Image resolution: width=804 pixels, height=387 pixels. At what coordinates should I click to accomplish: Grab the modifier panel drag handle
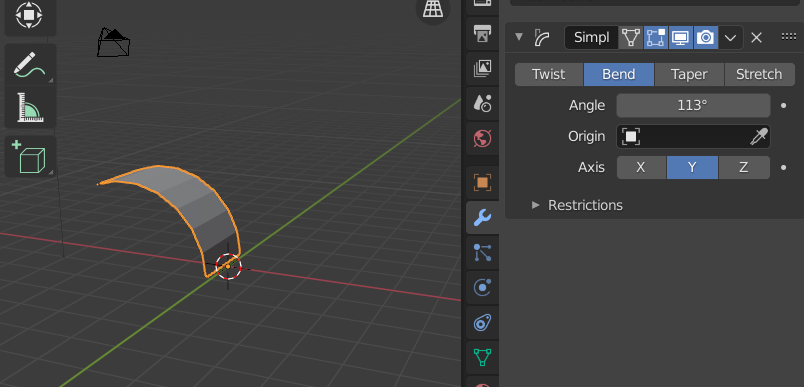pos(788,36)
